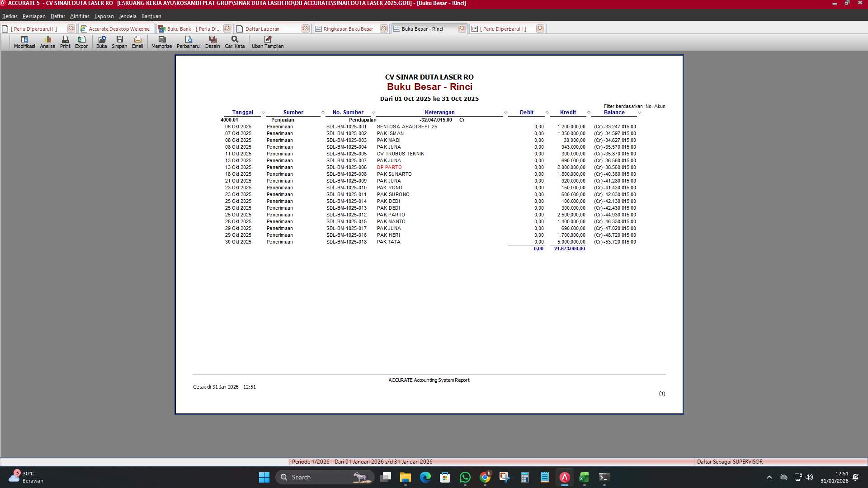Click the Tanggal column header
The image size is (868, 488).
click(x=242, y=113)
